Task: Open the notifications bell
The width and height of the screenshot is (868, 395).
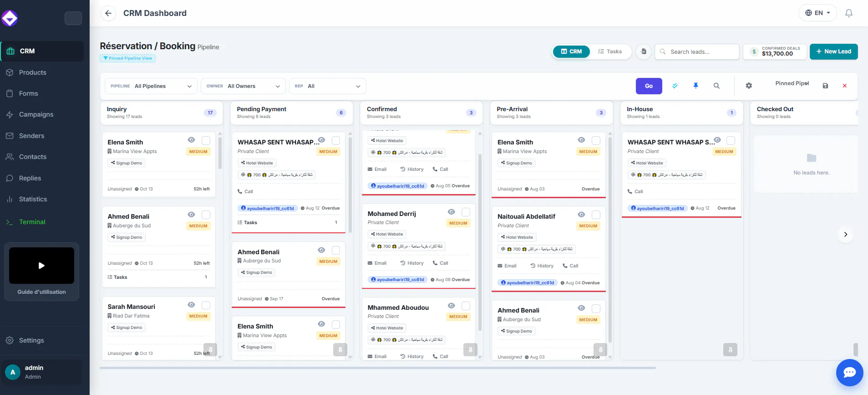Action: click(x=849, y=13)
